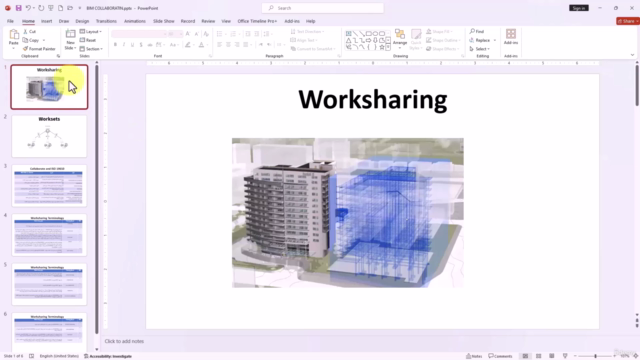Decrease font size
Screen dimensions: 640x360
click(197, 34)
